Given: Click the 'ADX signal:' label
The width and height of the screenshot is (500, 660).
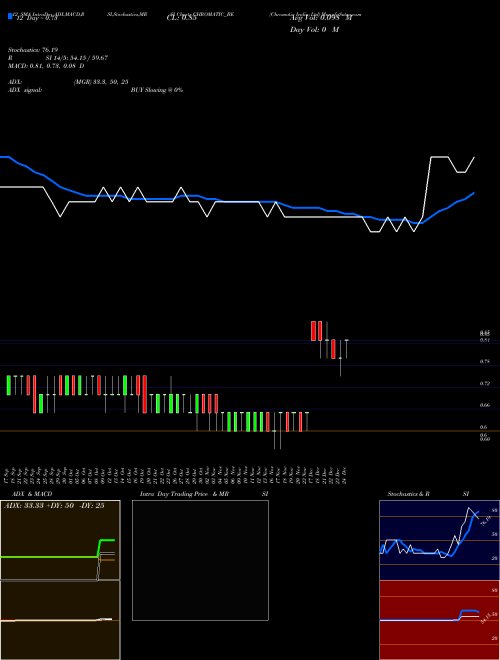Looking at the screenshot, I should [x=25, y=90].
